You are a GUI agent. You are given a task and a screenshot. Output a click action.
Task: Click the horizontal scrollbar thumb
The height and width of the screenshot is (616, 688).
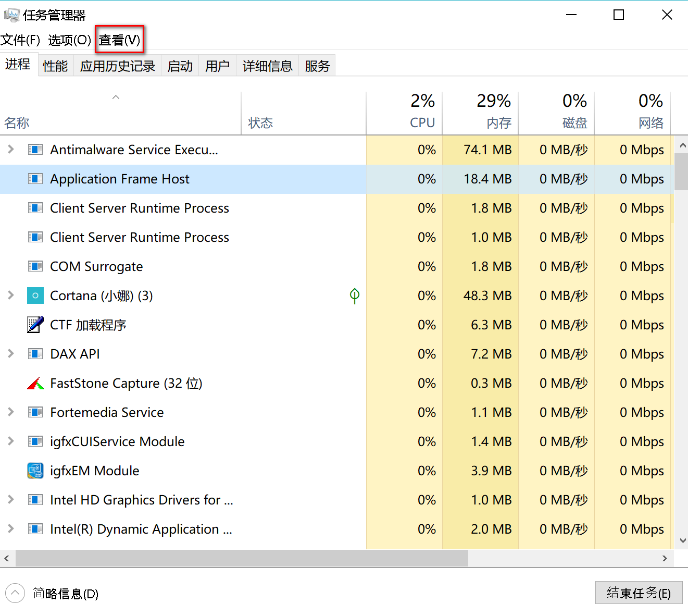(x=242, y=558)
